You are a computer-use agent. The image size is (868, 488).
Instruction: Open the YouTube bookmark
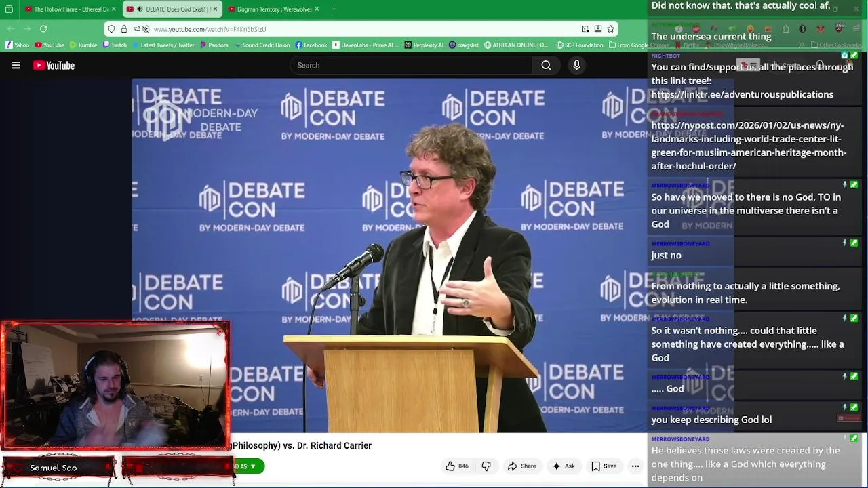pos(50,45)
